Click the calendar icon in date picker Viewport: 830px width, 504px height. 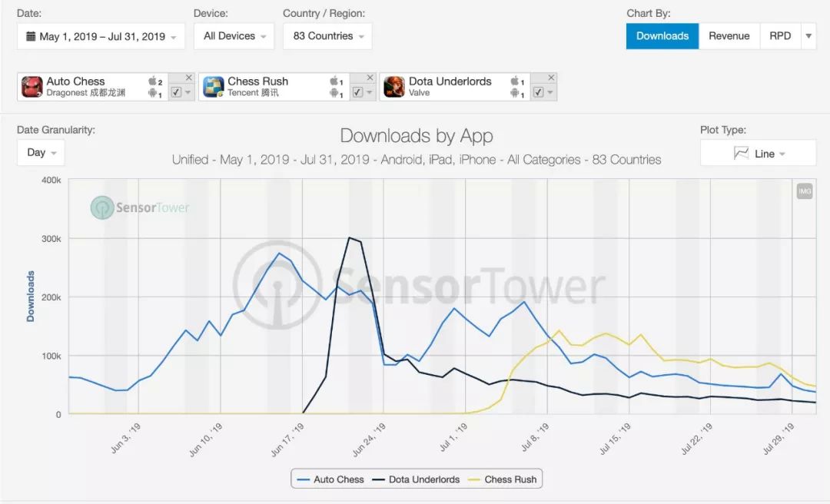coord(31,36)
